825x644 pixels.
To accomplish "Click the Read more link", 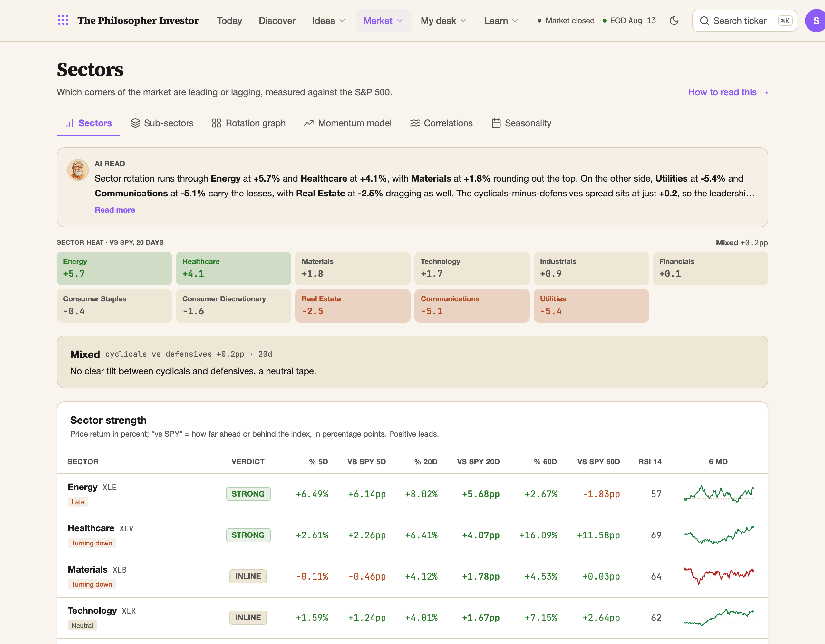I will (114, 210).
